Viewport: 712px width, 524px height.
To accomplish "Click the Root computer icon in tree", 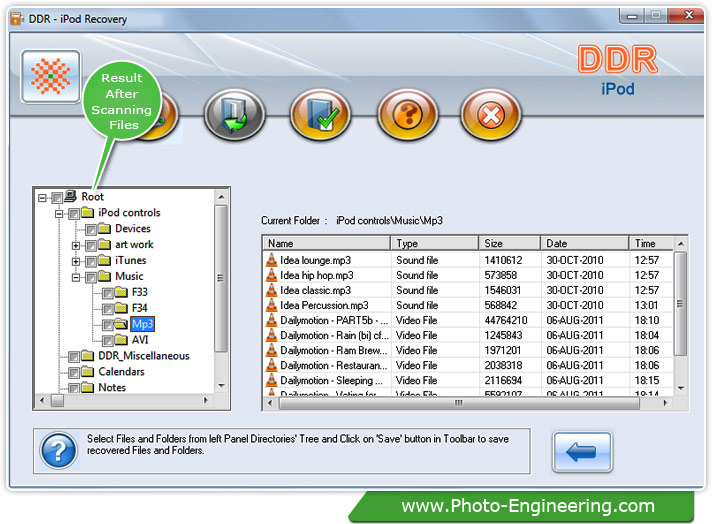I will tap(70, 196).
